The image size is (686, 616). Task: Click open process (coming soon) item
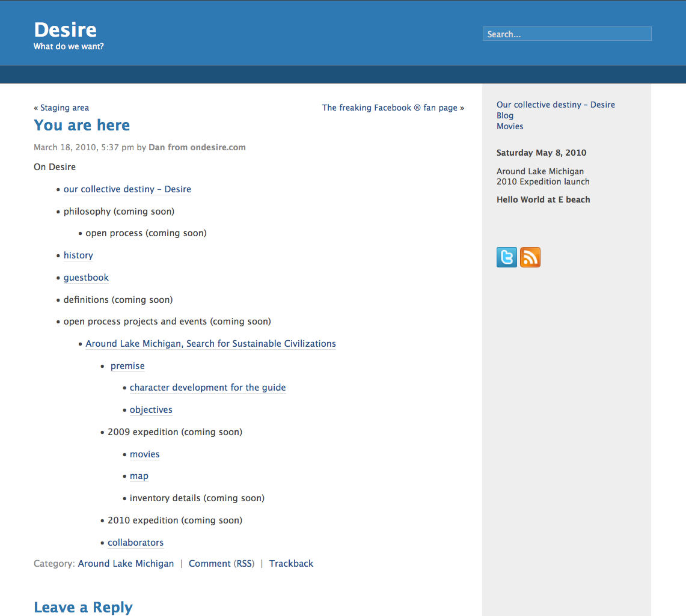[146, 233]
